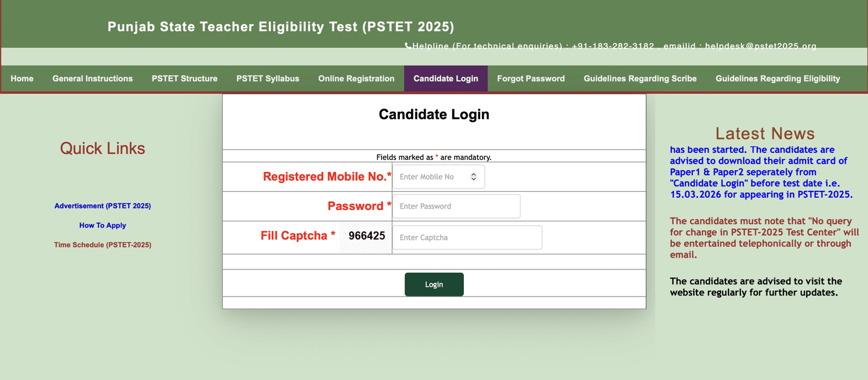Click the Advertisement (PSTET 2025) link
Screen dimensions: 868x380
(x=103, y=206)
